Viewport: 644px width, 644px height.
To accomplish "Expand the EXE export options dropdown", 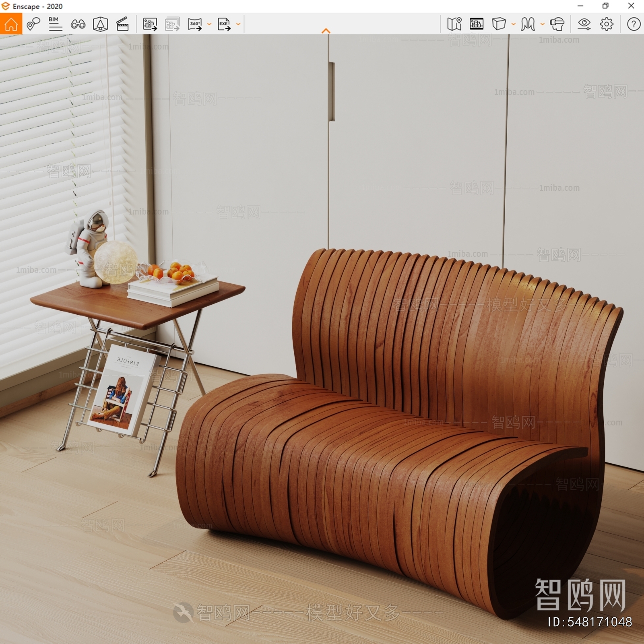I will click(x=238, y=24).
